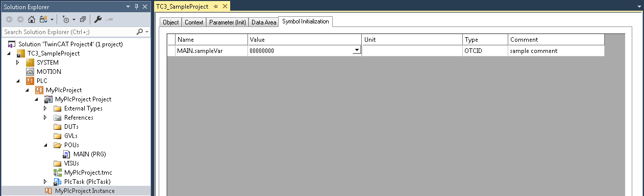Expand the References node
Image resolution: width=644 pixels, height=196 pixels.
click(45, 118)
